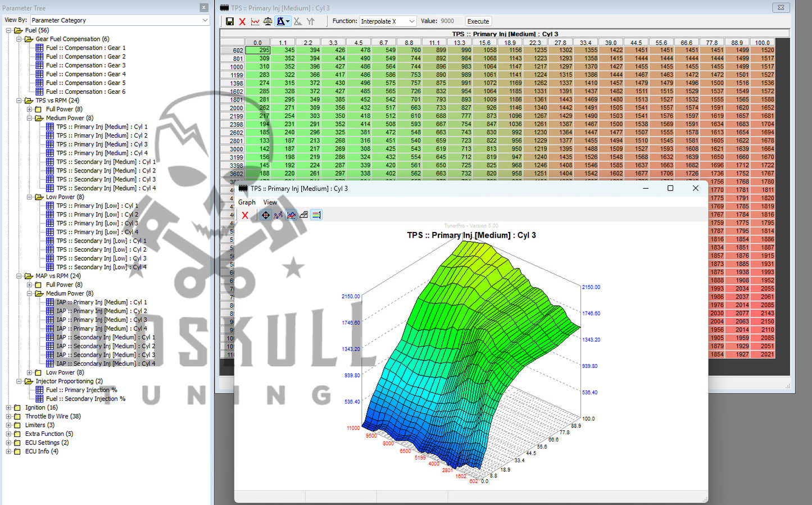Toggle the crosshair rotate icon in graph toolbar
The width and height of the screenshot is (812, 505).
pyautogui.click(x=265, y=215)
